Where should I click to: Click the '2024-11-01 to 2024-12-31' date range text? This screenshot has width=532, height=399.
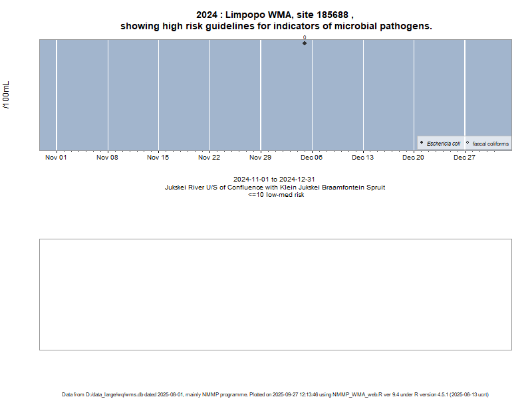coord(275,180)
